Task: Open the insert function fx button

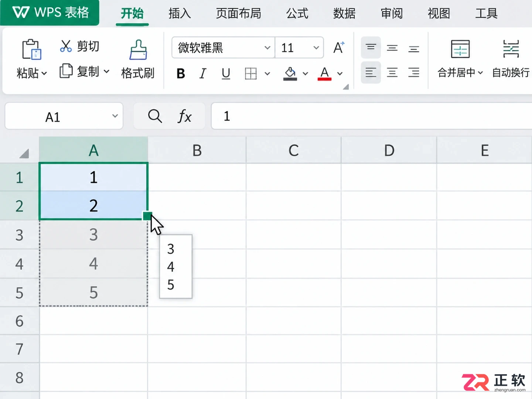Action: pyautogui.click(x=184, y=116)
